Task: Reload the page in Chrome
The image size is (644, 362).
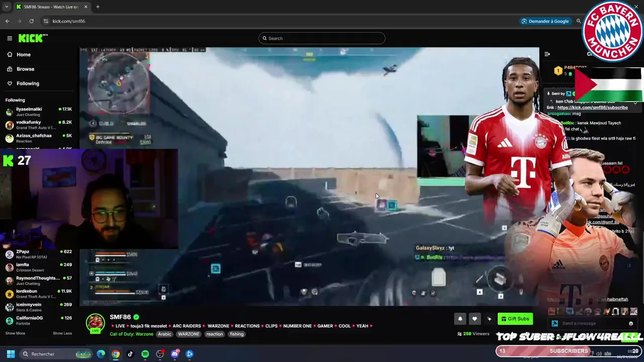Action: coord(31,21)
